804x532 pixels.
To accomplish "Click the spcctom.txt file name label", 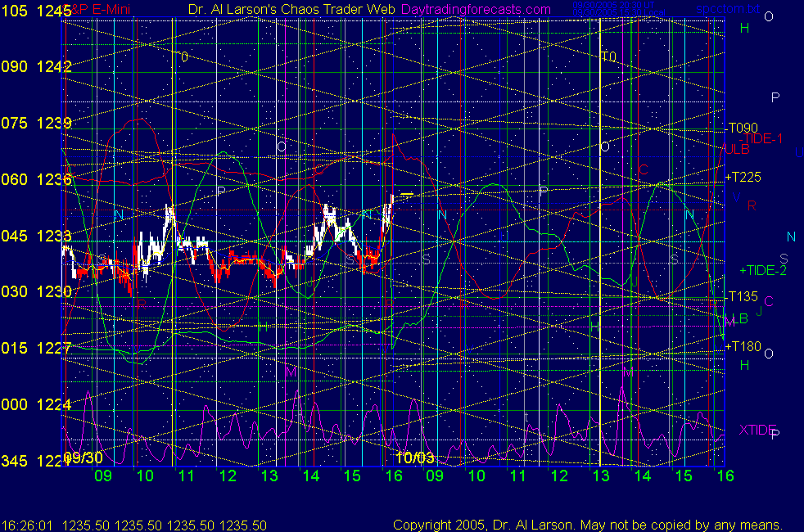I will (728, 9).
